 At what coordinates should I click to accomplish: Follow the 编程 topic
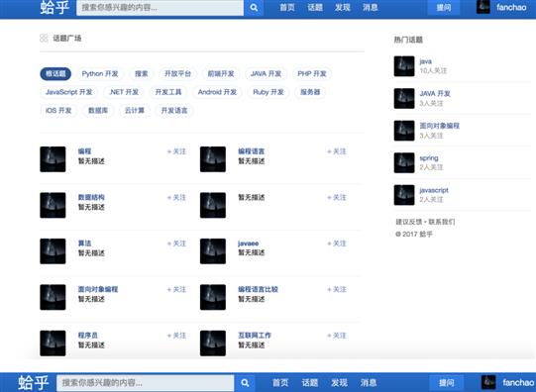(176, 151)
